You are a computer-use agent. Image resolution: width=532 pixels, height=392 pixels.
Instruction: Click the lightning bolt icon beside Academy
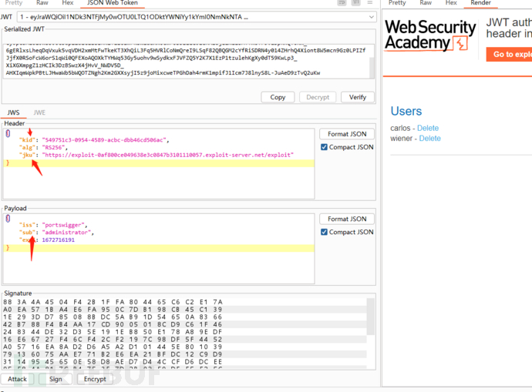coord(461,44)
